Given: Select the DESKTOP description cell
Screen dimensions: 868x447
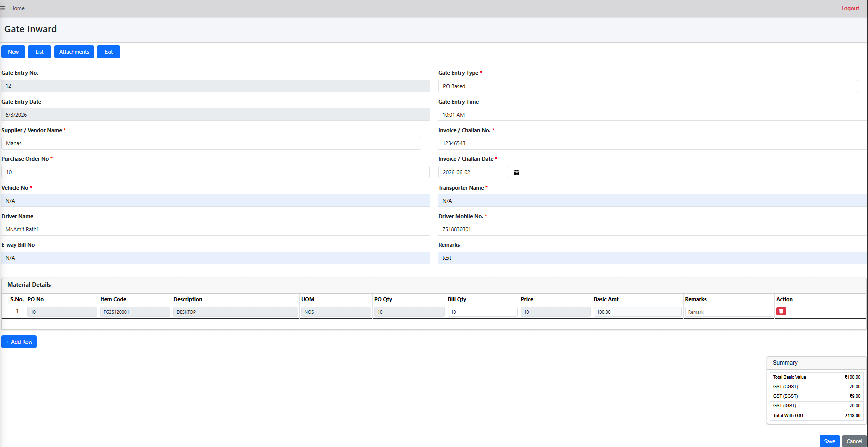Looking at the screenshot, I should click(x=236, y=312).
